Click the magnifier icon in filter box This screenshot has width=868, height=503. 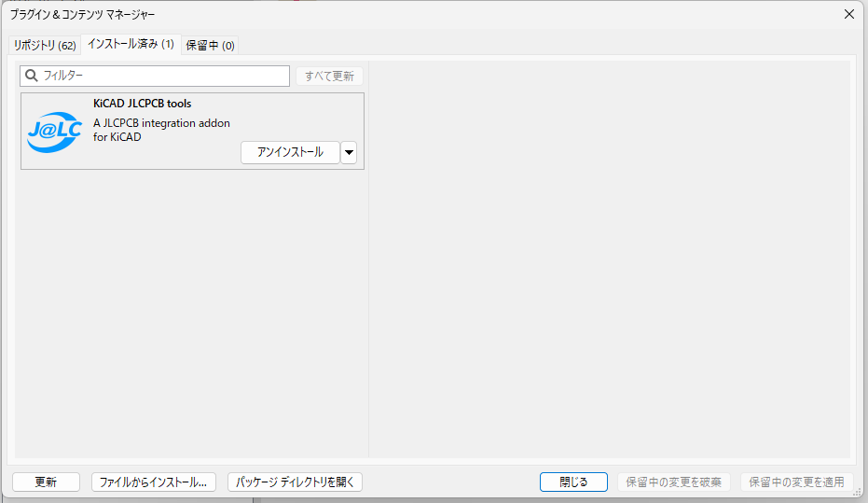click(32, 76)
